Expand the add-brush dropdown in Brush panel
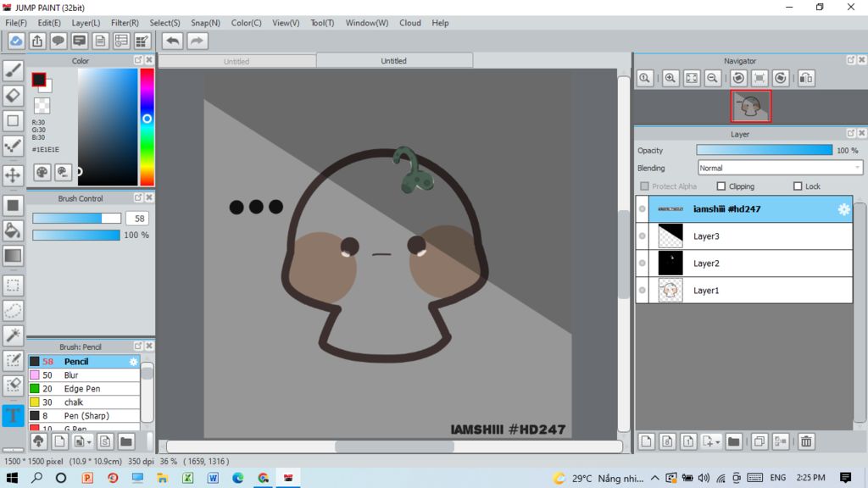This screenshot has width=868, height=488. [x=82, y=441]
